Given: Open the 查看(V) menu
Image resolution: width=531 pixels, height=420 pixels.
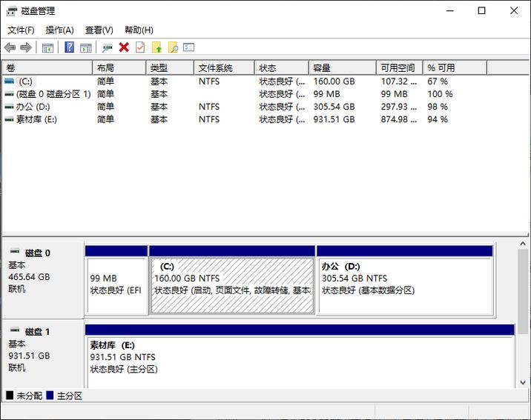Looking at the screenshot, I should coord(99,30).
